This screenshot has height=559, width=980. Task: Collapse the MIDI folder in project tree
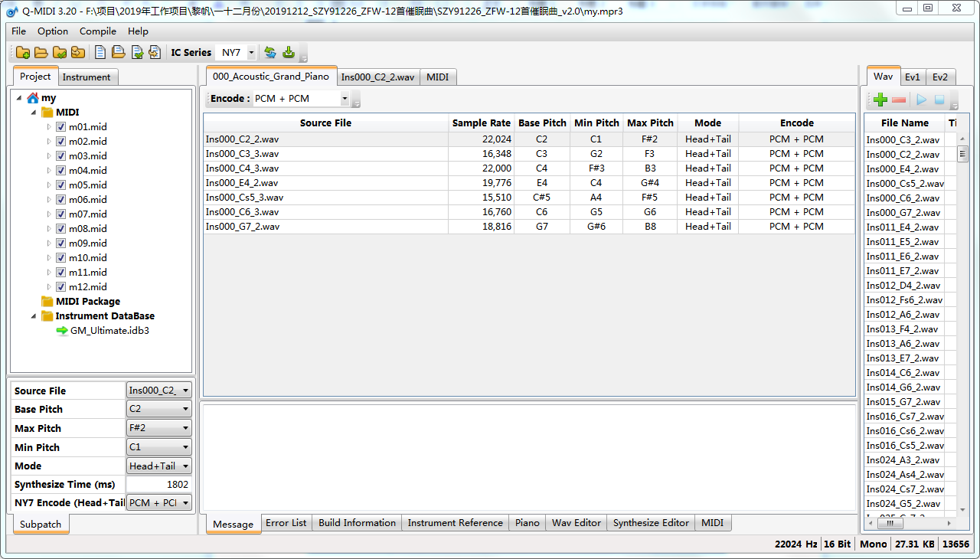point(34,113)
